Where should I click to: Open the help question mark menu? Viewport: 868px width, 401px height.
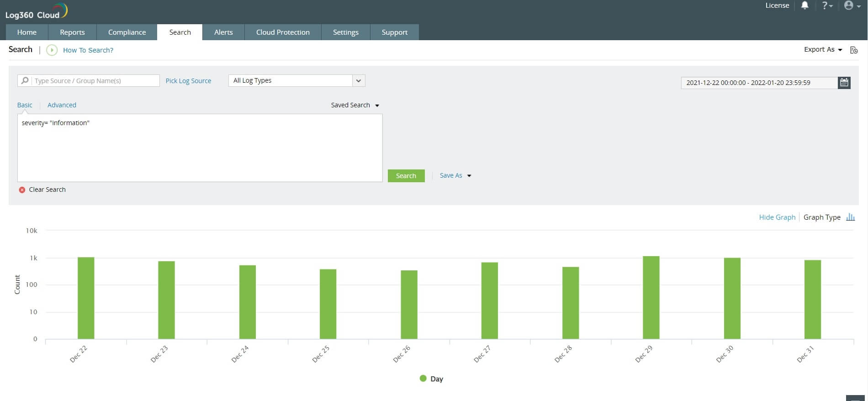827,5
